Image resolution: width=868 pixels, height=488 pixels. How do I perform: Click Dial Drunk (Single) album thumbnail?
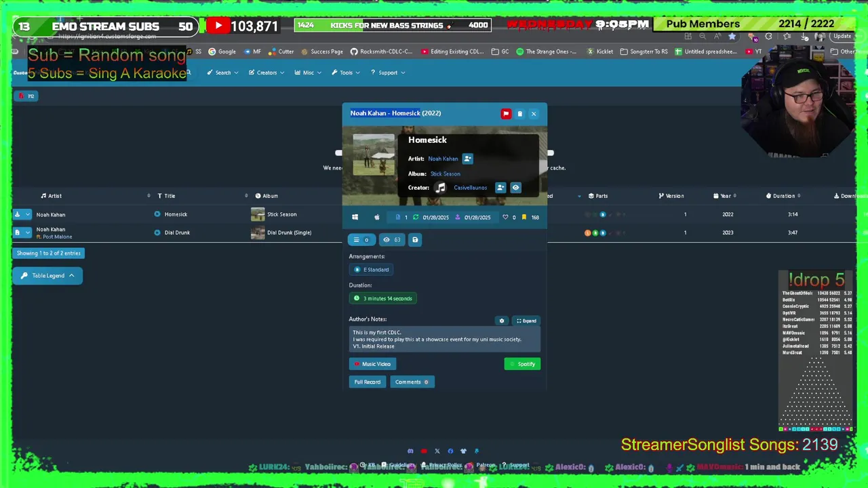point(258,232)
